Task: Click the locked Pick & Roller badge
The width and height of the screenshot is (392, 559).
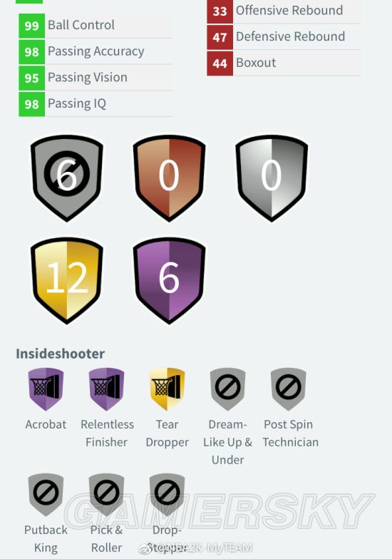Action: (106, 495)
